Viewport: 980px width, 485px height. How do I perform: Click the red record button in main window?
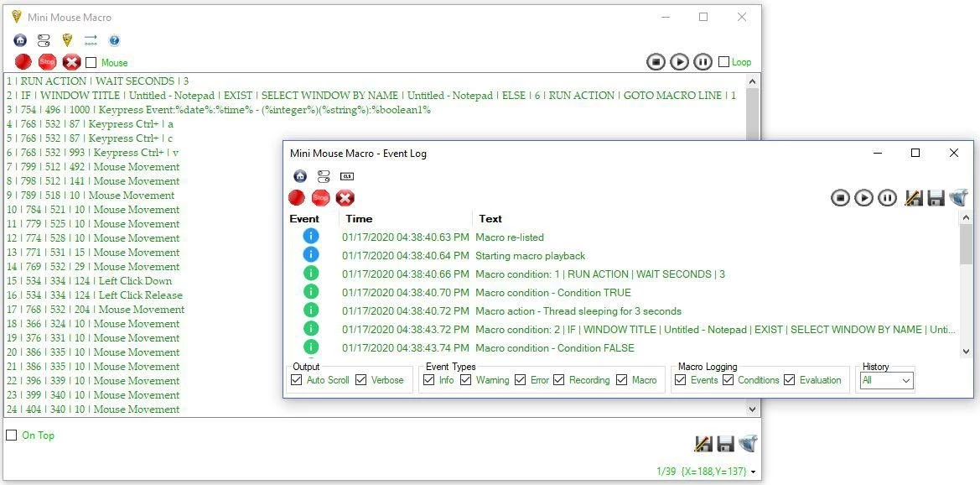(x=23, y=62)
